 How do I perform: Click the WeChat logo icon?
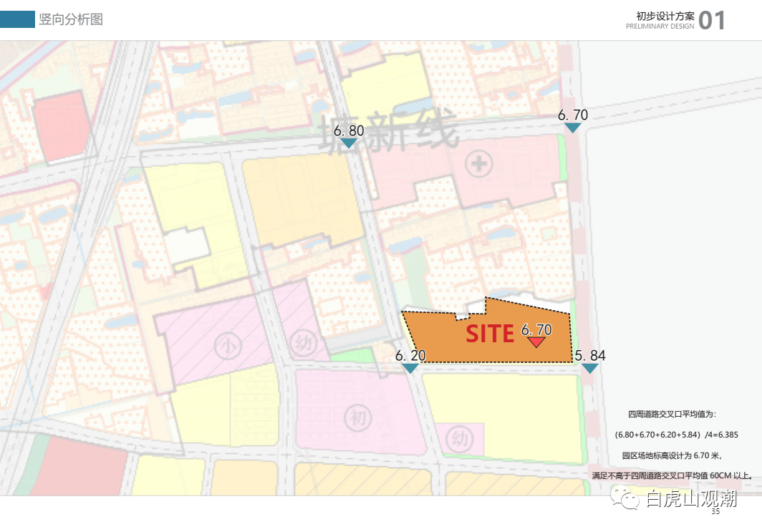625,498
